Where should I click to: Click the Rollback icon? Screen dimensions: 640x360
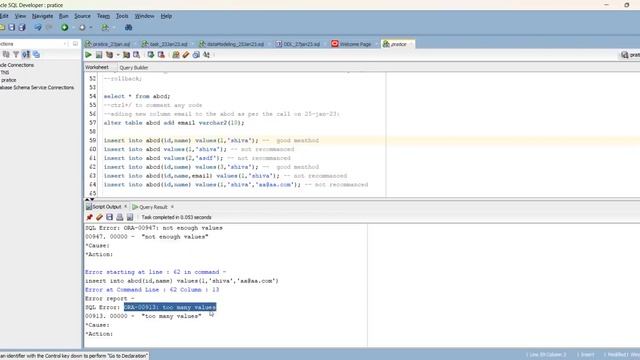tap(161, 55)
